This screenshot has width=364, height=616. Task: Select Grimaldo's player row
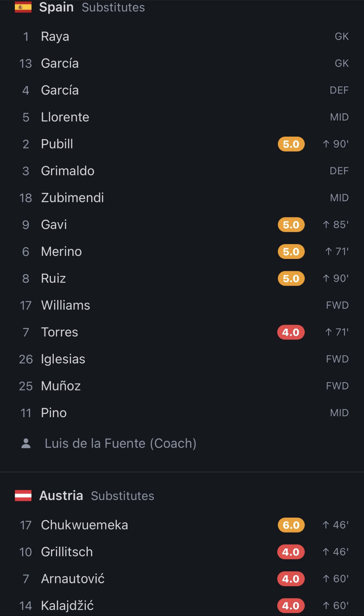[182, 171]
